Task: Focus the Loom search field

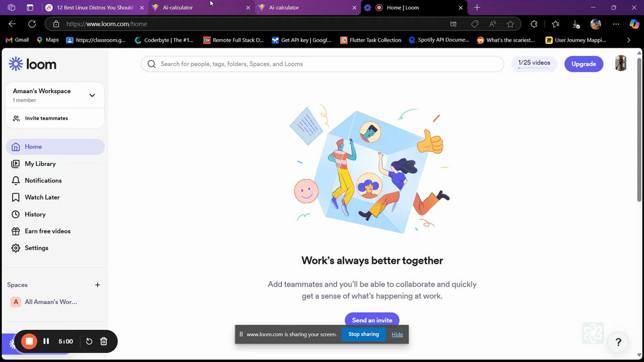Action: pyautogui.click(x=322, y=64)
